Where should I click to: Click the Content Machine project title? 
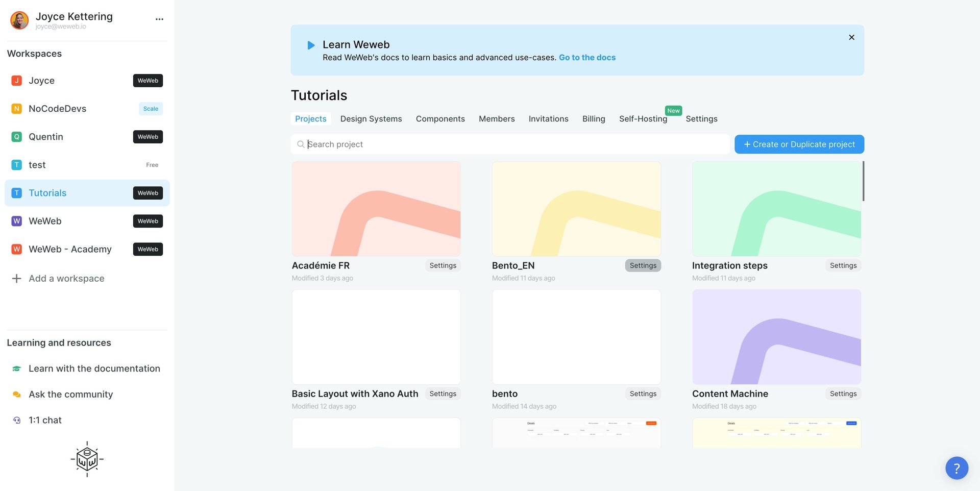click(x=730, y=394)
